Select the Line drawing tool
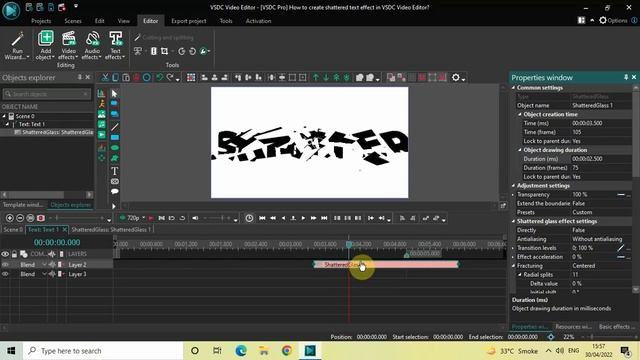640x360 pixels. pos(115,127)
